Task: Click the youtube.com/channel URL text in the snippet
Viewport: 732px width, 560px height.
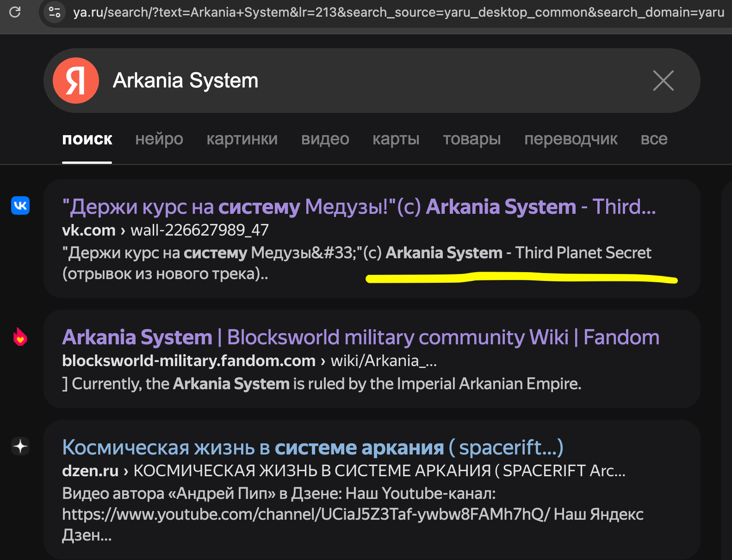Action: pos(306,514)
